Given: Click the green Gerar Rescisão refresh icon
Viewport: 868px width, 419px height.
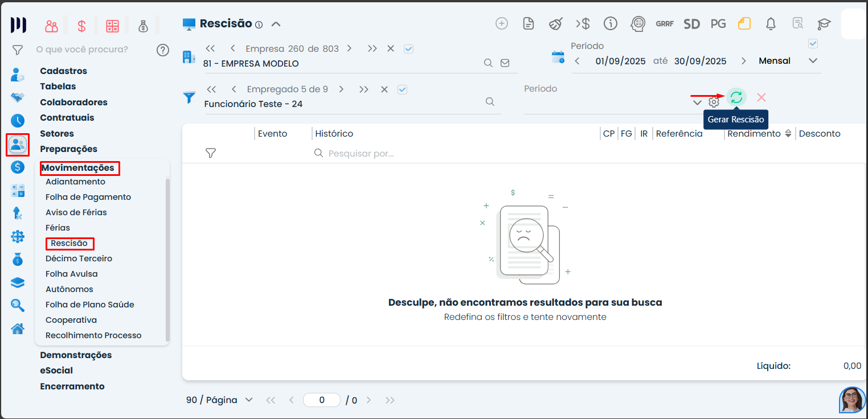Looking at the screenshot, I should (x=736, y=97).
